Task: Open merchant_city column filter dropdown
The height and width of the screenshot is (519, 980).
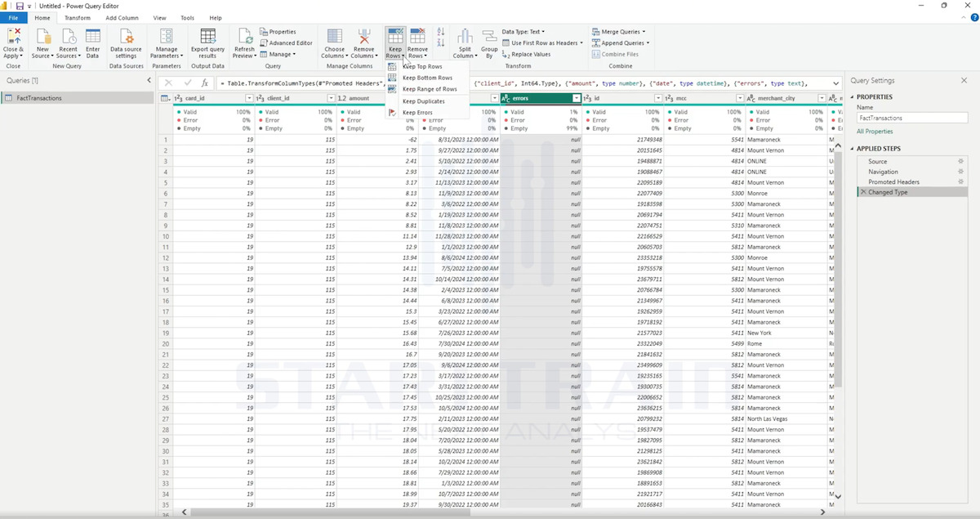Action: 821,98
